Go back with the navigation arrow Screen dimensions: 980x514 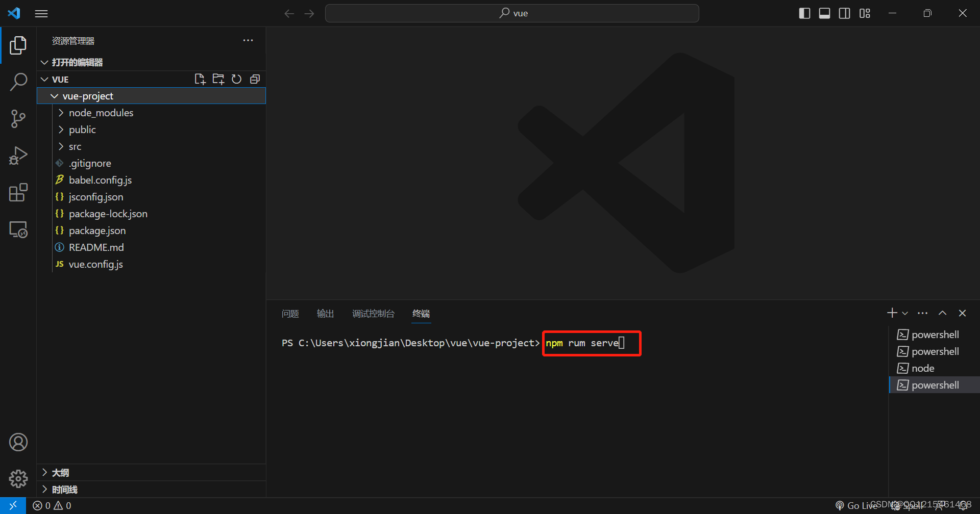289,14
